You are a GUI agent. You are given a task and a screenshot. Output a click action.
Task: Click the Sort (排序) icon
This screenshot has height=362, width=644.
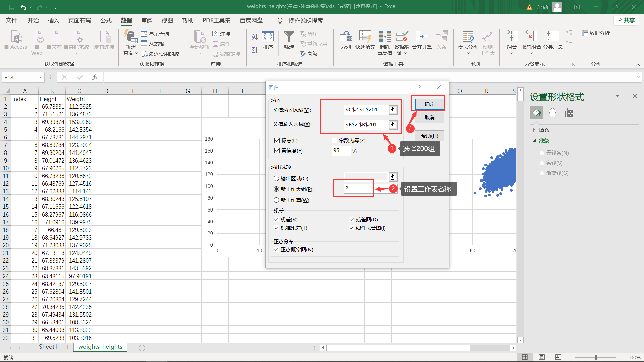[268, 36]
